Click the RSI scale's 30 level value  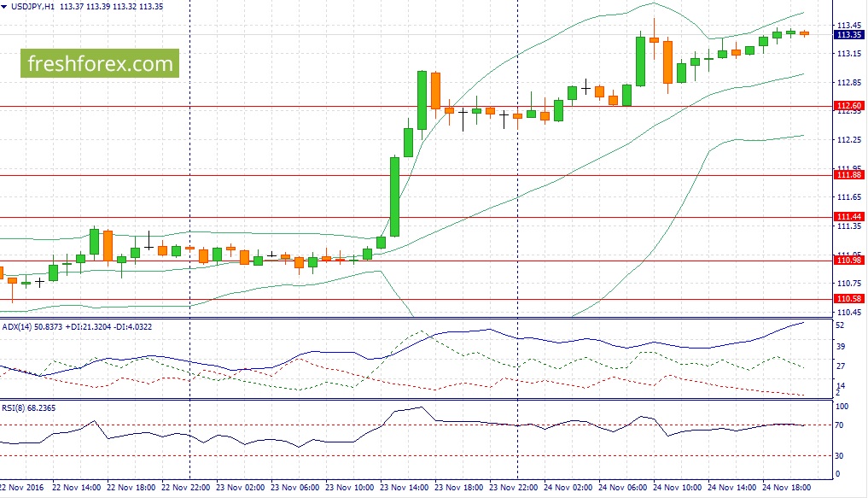(840, 455)
